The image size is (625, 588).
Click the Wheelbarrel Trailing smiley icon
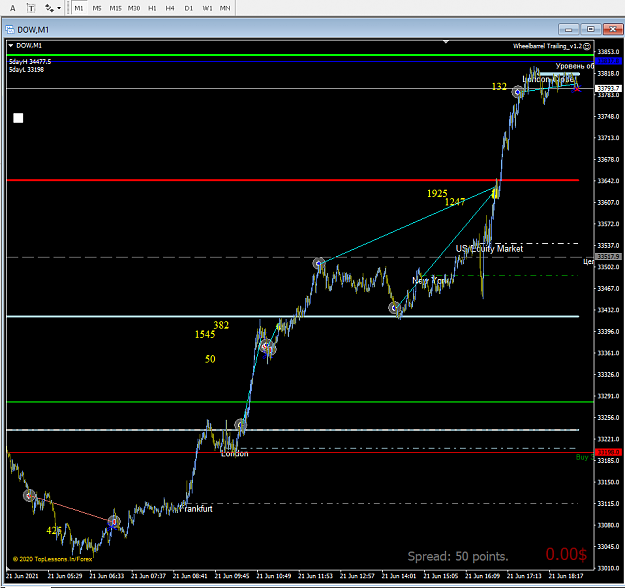point(587,46)
